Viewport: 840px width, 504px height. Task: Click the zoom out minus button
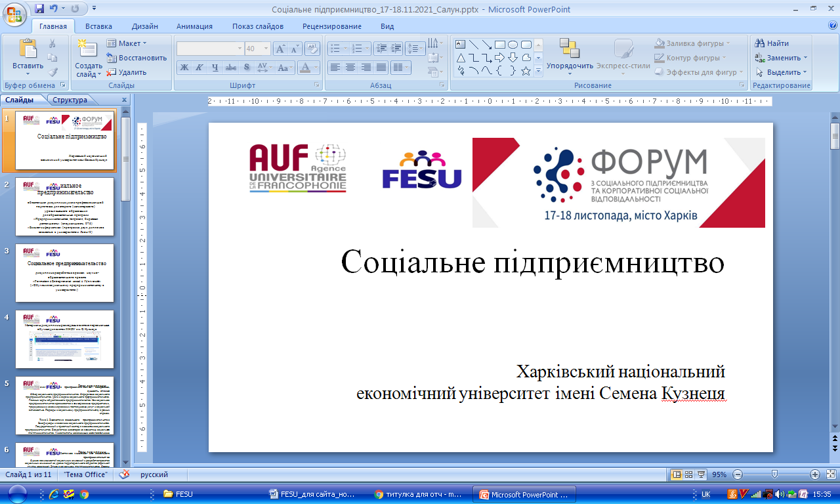(738, 474)
